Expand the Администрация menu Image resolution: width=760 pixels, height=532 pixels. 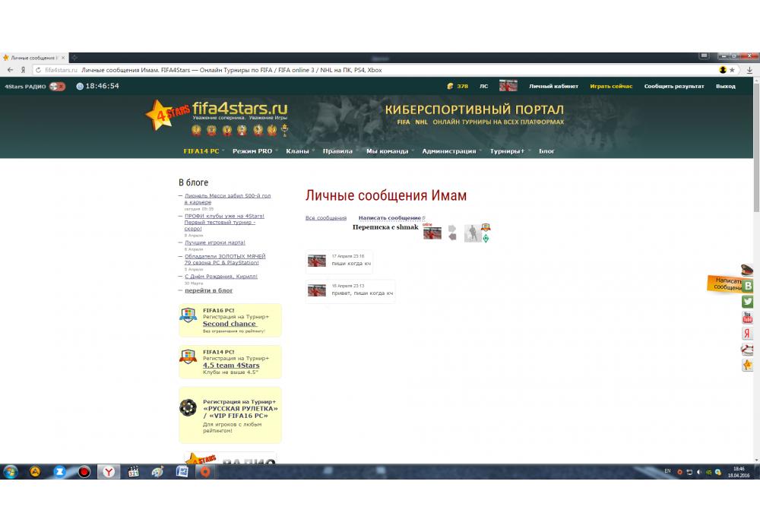[449, 151]
